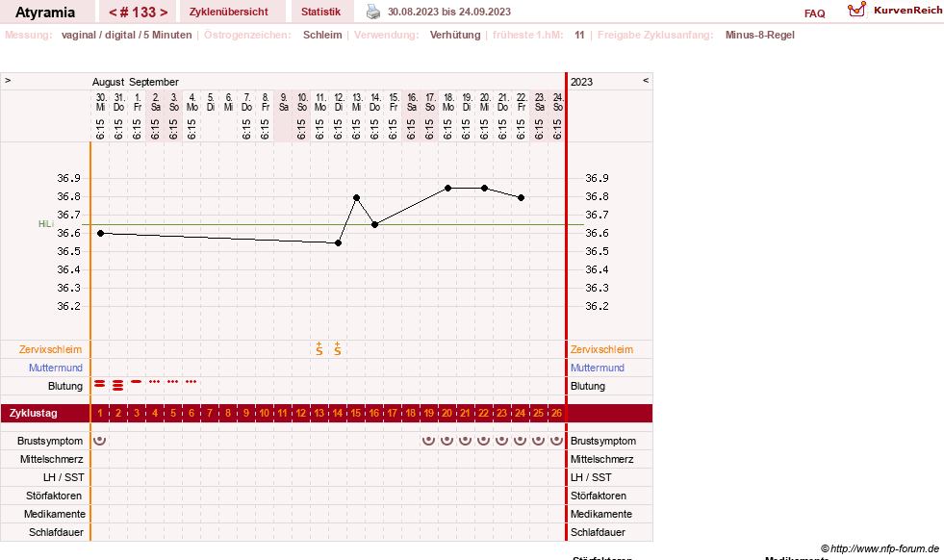The height and width of the screenshot is (560, 944).
Task: Click the breast symptom icon on day 20
Action: (x=446, y=440)
